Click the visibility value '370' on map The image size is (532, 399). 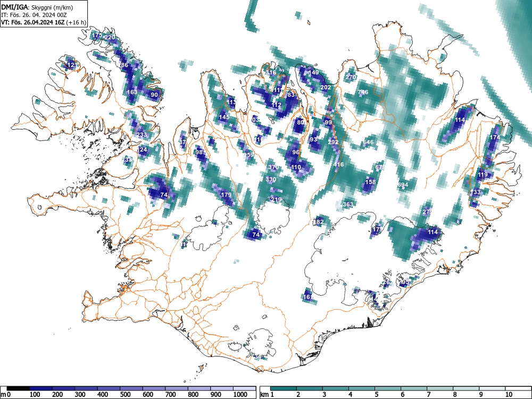tap(273, 167)
